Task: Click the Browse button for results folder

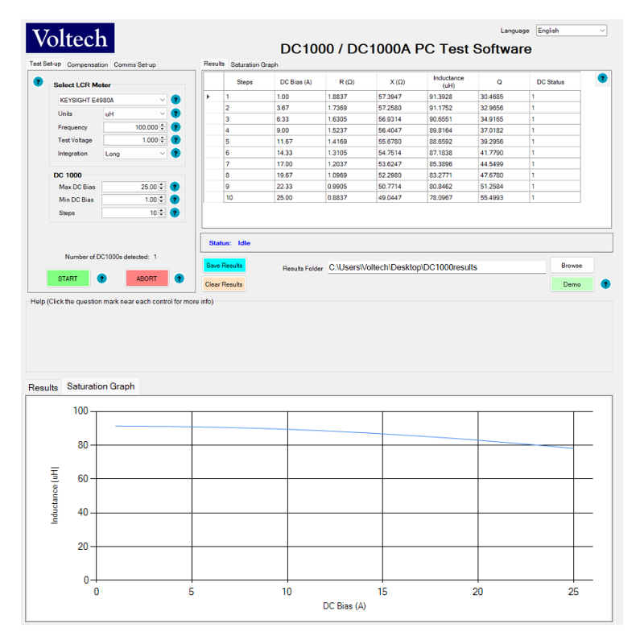Action: click(572, 265)
